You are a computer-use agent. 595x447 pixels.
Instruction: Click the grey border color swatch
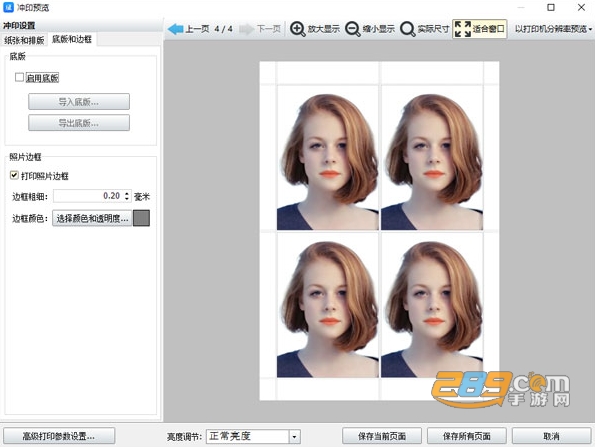click(142, 218)
